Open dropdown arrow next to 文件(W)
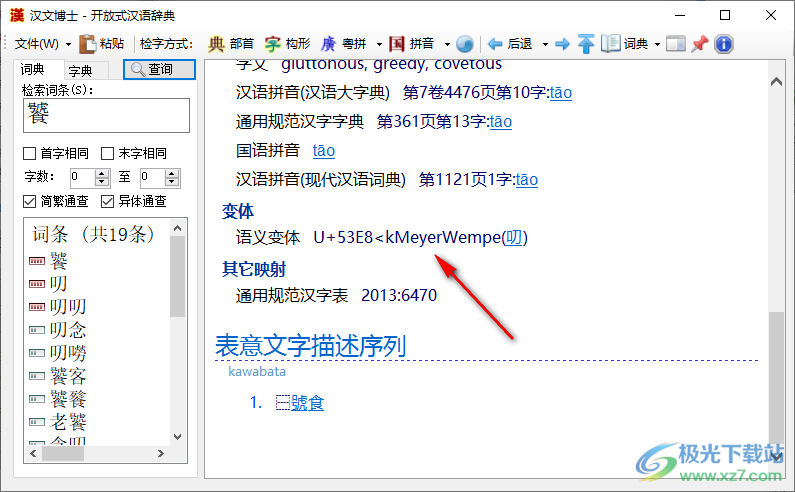795x492 pixels. (x=68, y=45)
